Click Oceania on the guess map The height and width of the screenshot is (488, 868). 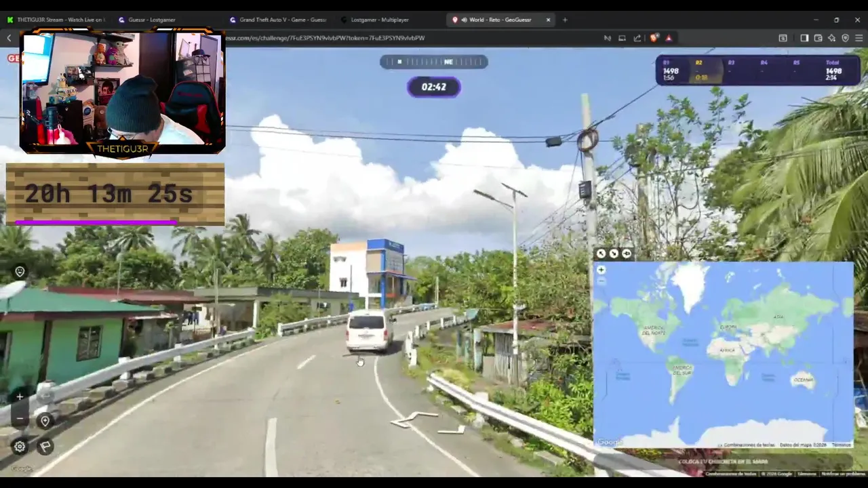pos(802,382)
